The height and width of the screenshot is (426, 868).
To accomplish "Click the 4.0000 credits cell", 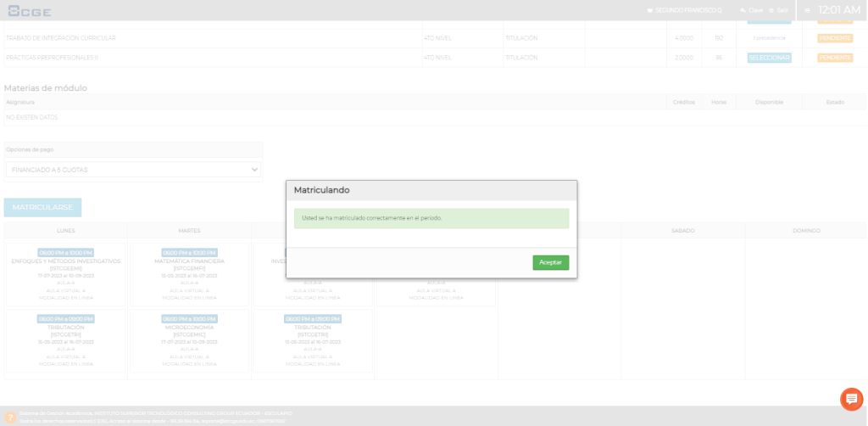I will [684, 38].
